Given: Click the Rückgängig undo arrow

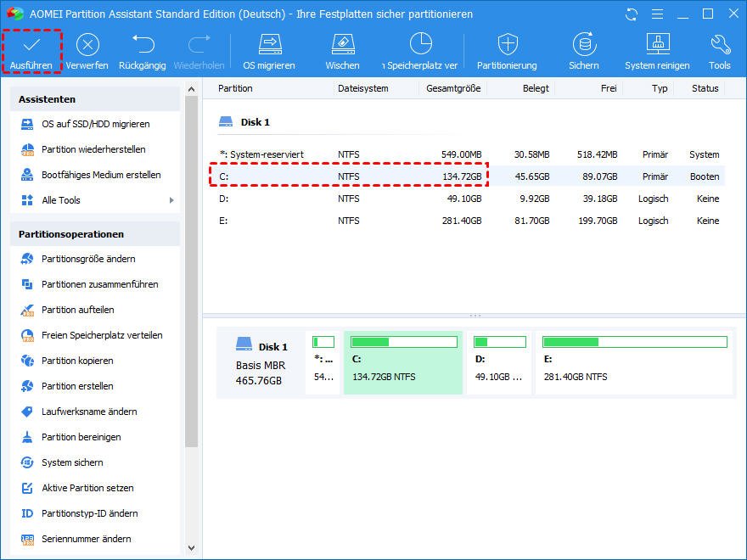Looking at the screenshot, I should [143, 45].
